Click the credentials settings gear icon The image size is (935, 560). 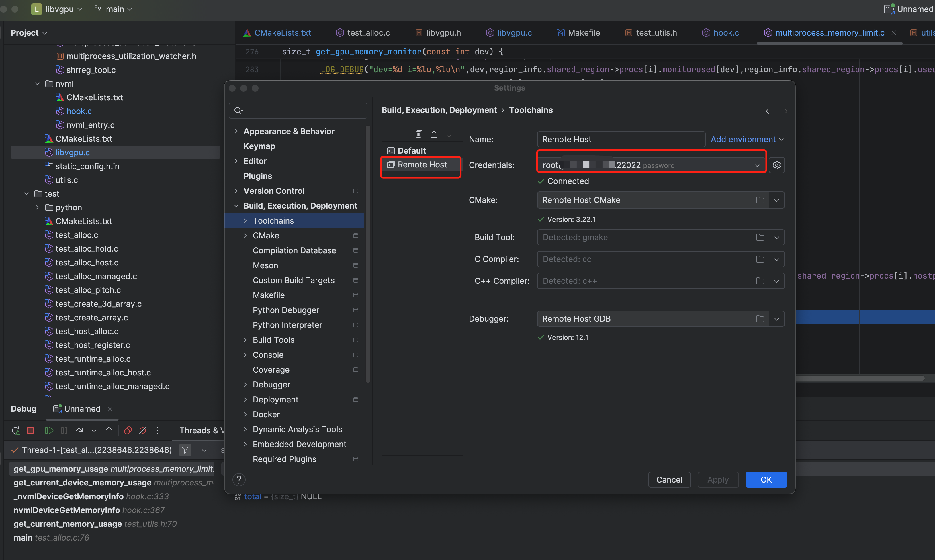click(x=776, y=165)
